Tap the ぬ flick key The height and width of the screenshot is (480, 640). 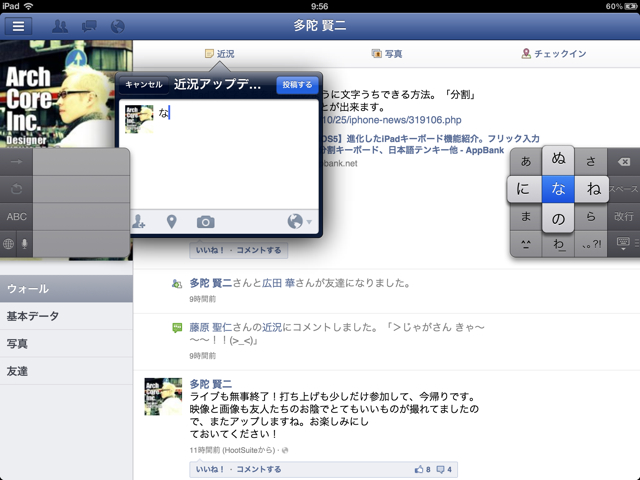[x=558, y=160]
